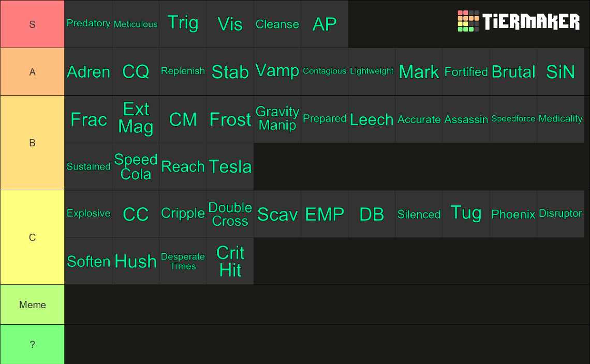Click the AP tile in S tier
The height and width of the screenshot is (364, 590).
point(325,24)
